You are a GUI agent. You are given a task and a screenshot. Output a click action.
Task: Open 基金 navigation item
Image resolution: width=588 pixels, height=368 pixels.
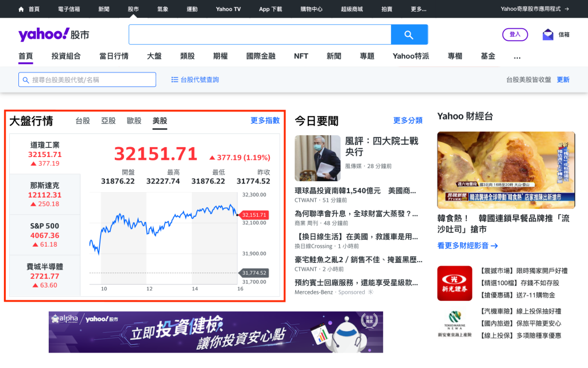(x=488, y=56)
